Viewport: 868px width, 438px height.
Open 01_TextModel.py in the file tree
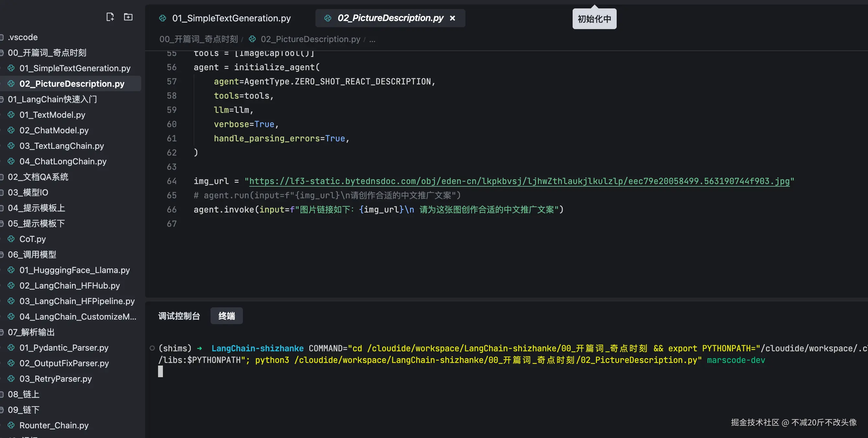52,115
